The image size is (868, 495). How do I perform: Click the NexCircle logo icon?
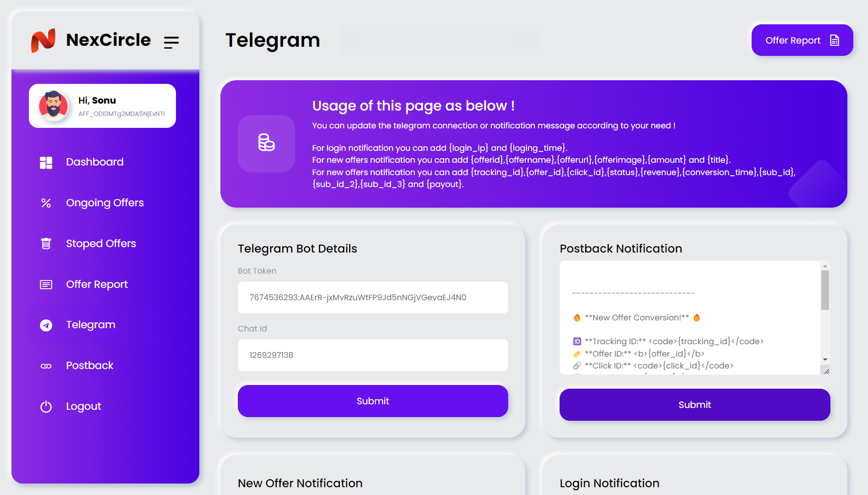tap(43, 40)
